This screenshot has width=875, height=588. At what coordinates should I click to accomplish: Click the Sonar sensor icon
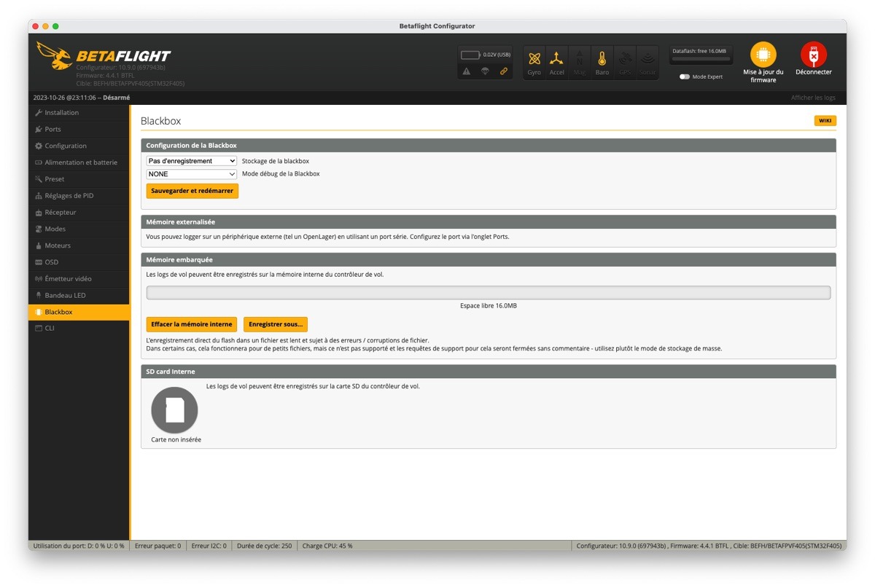647,63
